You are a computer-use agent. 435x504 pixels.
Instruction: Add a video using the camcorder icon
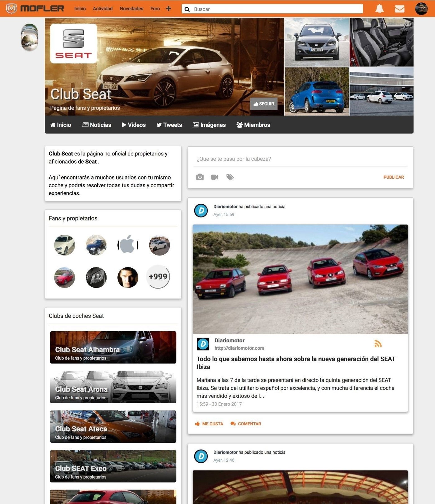point(214,177)
